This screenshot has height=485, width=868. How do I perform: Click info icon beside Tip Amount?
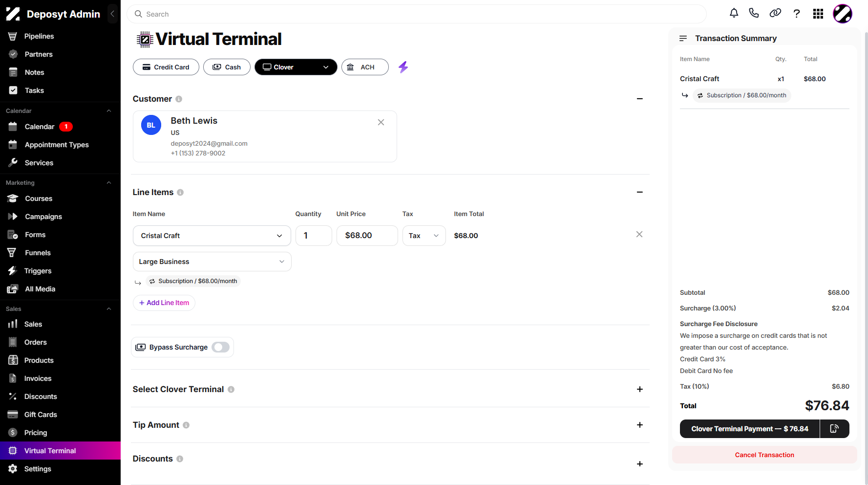click(x=186, y=425)
